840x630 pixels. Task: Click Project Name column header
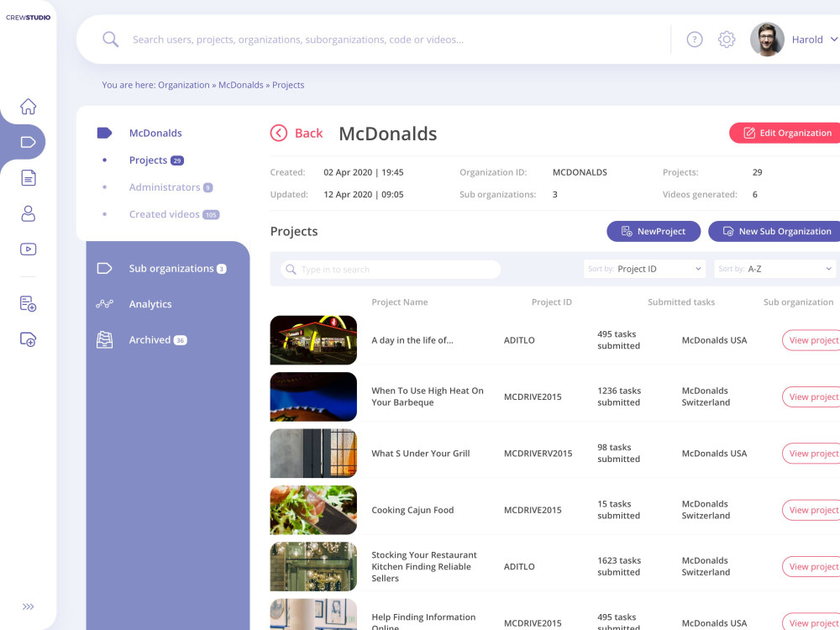[400, 302]
